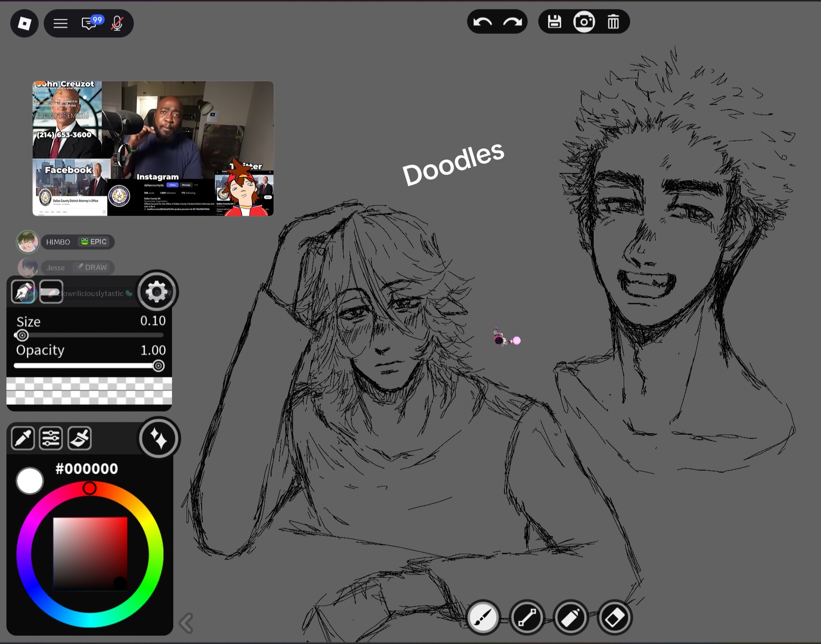Save the drawing with the disk icon
The width and height of the screenshot is (821, 644).
[554, 21]
